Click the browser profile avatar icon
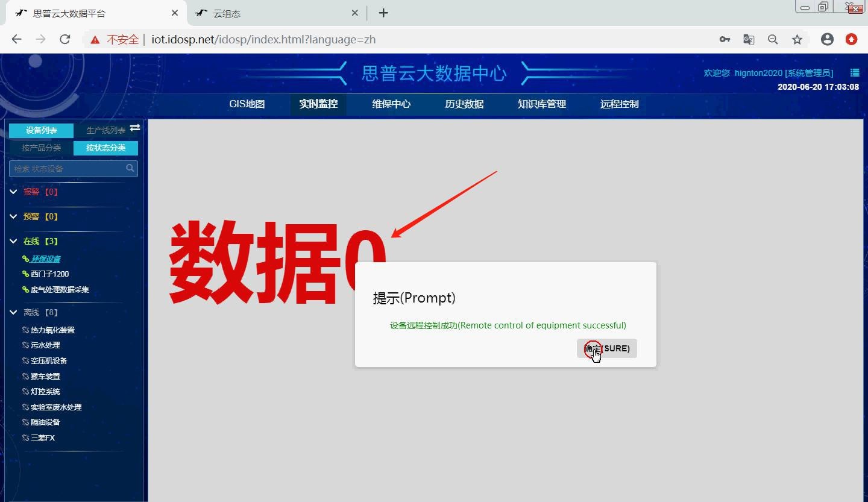The image size is (868, 502). pos(827,39)
